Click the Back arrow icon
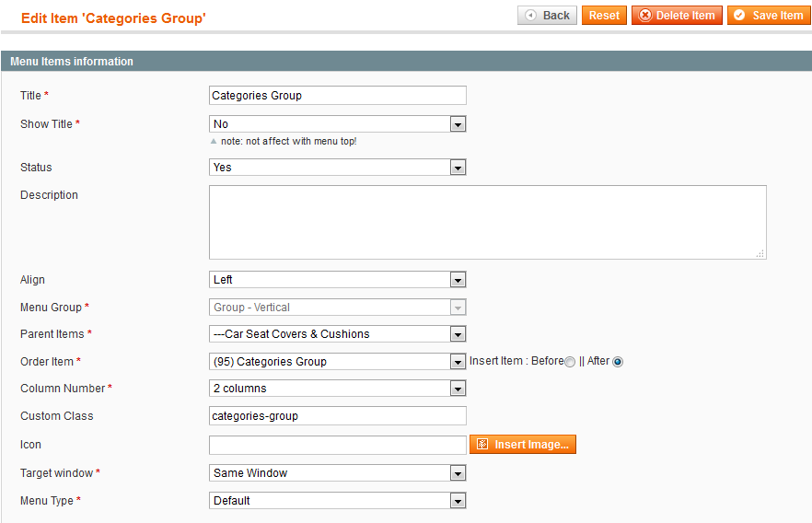This screenshot has height=523, width=812. click(530, 16)
